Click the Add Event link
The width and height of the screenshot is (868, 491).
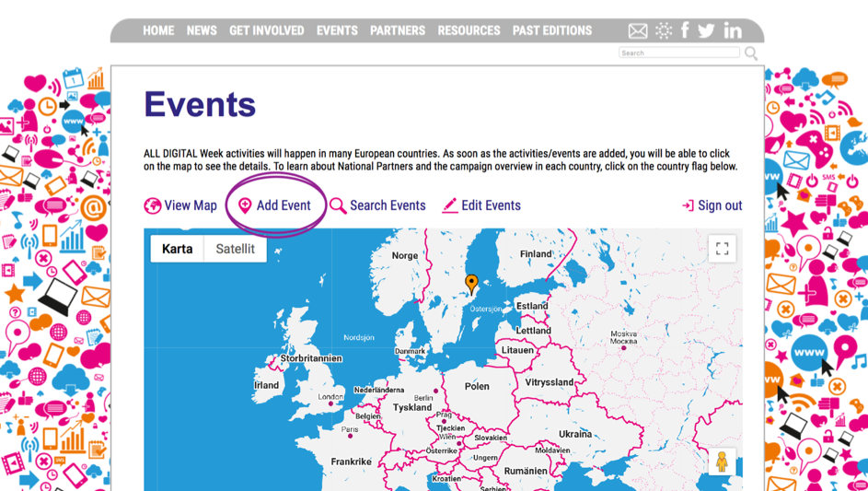pos(284,205)
